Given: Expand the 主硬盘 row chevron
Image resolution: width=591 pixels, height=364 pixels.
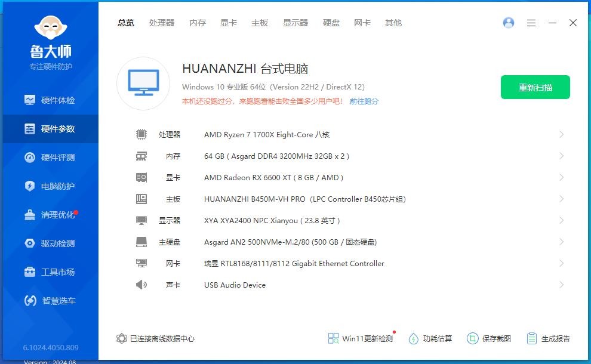Looking at the screenshot, I should click(x=561, y=242).
